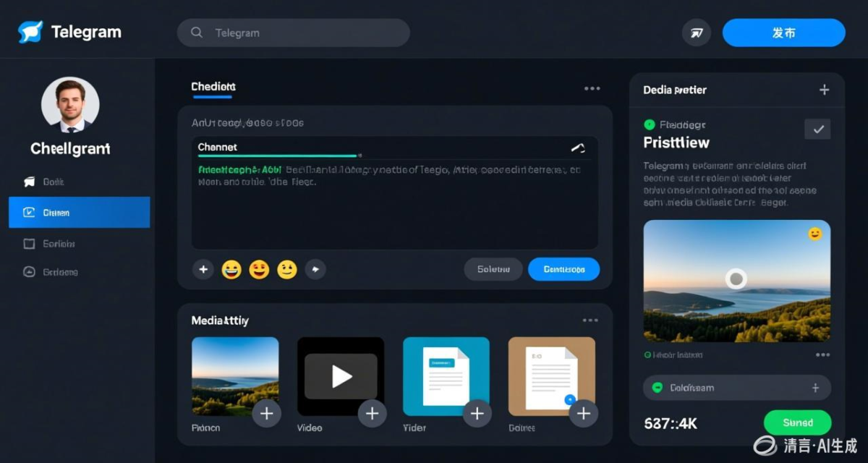This screenshot has width=868, height=463.
Task: Select the highlighted blue sidebar item
Action: (x=80, y=213)
